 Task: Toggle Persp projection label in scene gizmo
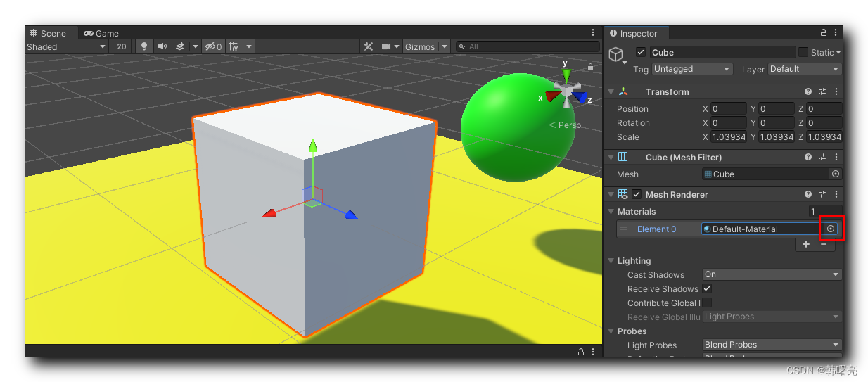(x=565, y=125)
